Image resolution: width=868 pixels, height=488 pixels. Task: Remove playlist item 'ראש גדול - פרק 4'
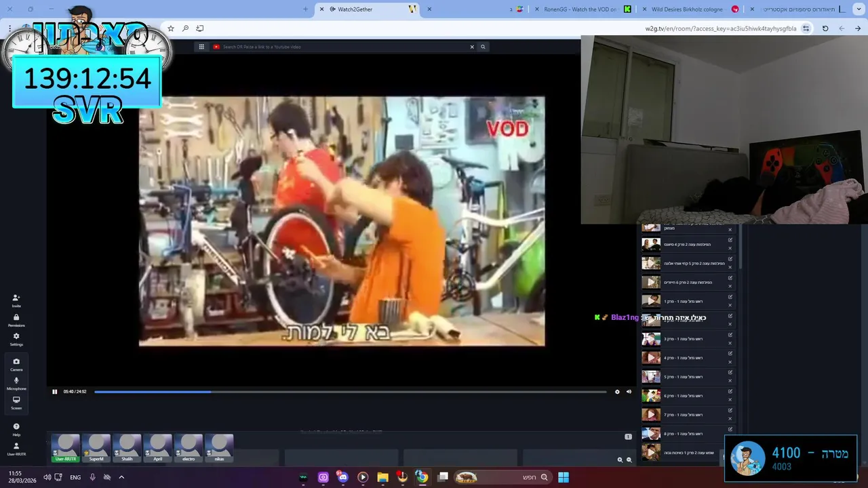pyautogui.click(x=730, y=362)
